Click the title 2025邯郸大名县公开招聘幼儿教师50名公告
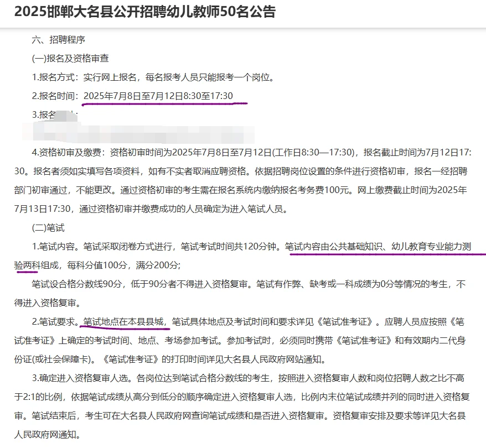The height and width of the screenshot is (448, 486). click(145, 12)
